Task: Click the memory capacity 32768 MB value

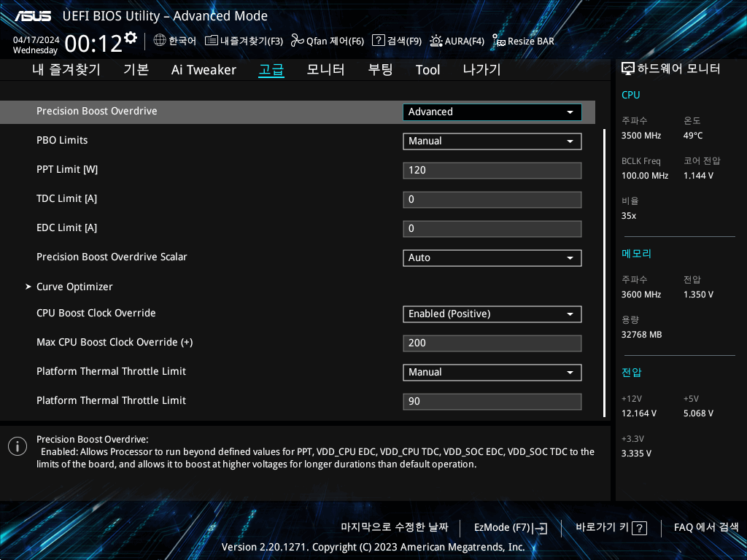Action: [641, 335]
